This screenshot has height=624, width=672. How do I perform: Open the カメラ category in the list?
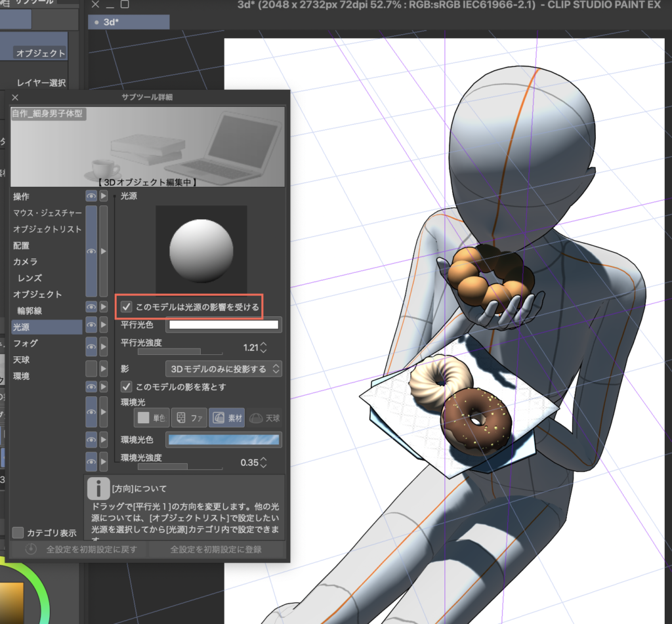pyautogui.click(x=25, y=262)
